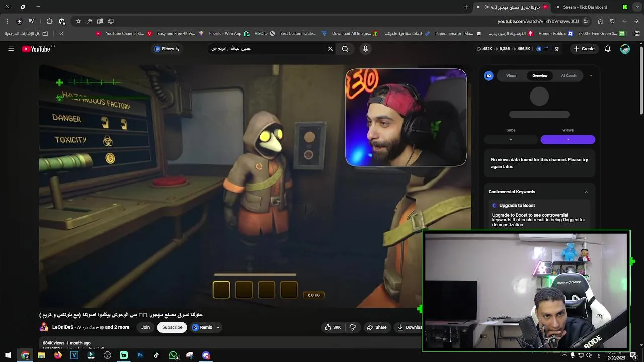Open the bookmarks apps grid icon

point(636,34)
